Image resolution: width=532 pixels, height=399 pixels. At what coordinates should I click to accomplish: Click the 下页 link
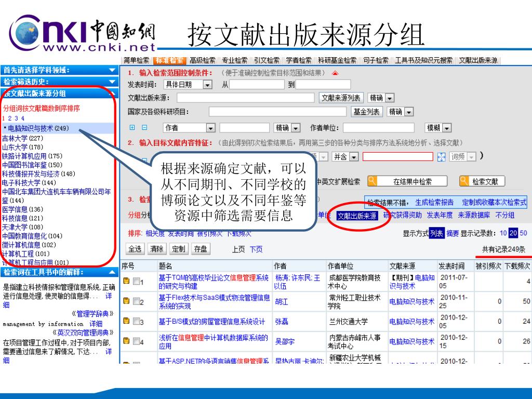(256, 249)
